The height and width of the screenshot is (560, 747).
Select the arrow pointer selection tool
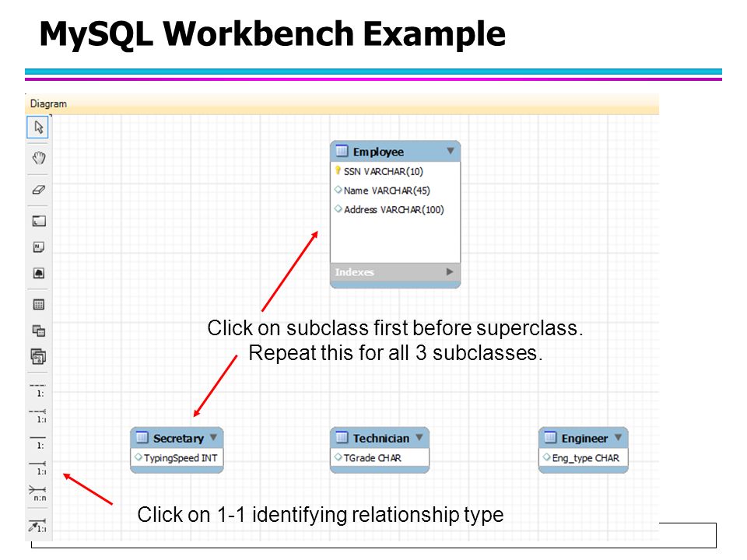coord(38,127)
